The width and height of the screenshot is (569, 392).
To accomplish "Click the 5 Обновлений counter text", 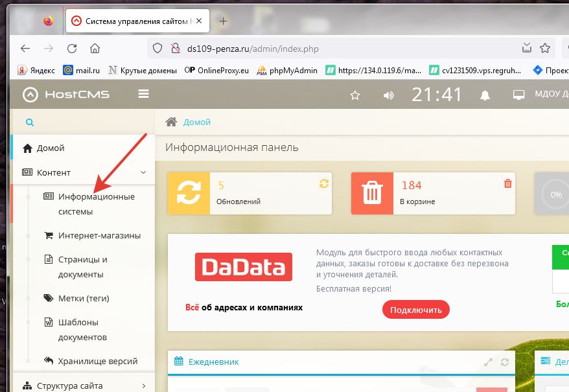I will point(238,193).
